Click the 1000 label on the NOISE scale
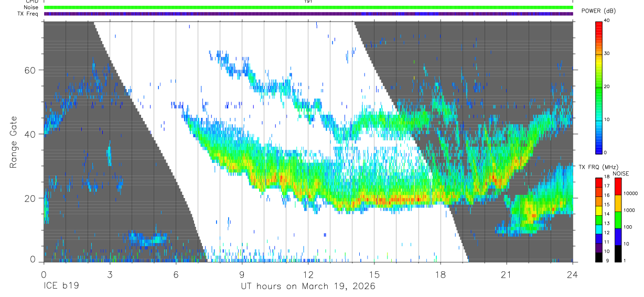 coord(630,211)
